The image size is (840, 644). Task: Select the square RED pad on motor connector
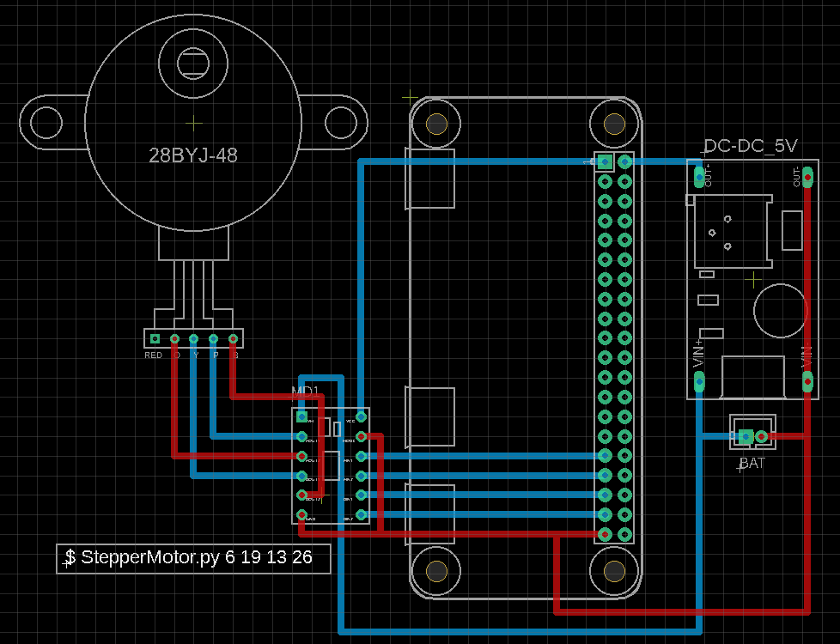155,338
